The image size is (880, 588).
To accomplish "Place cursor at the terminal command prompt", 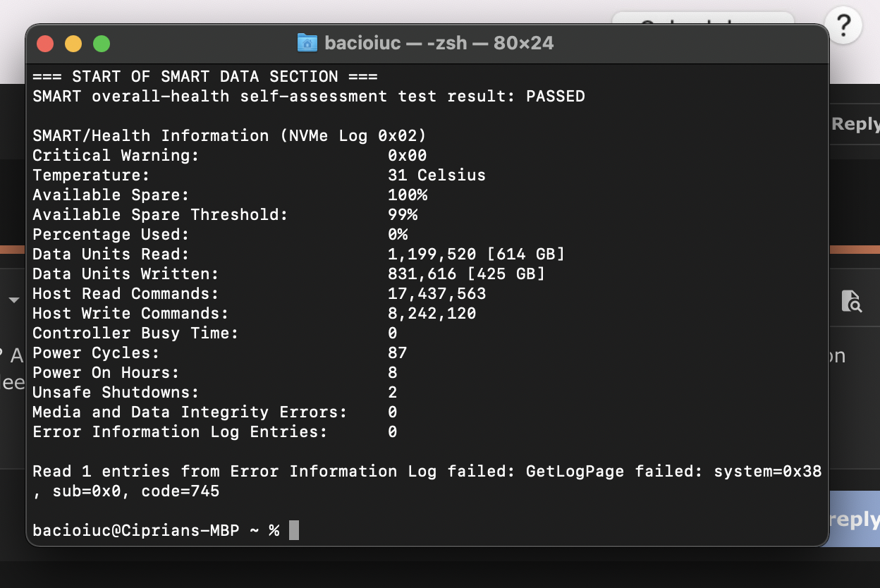I will 293,530.
